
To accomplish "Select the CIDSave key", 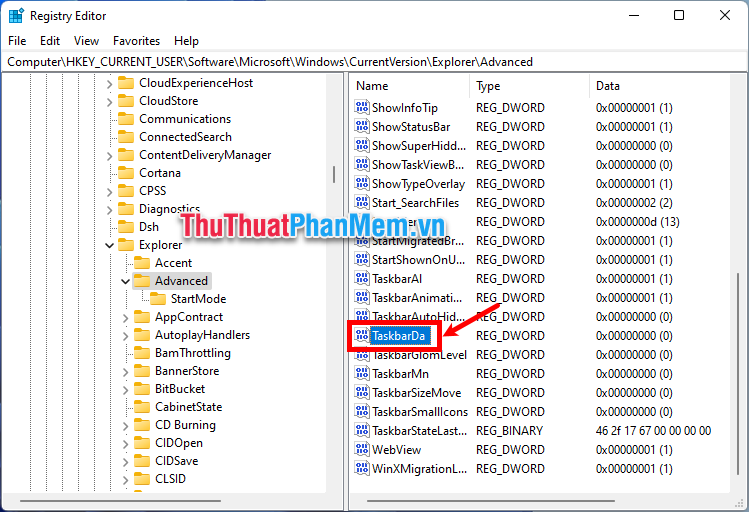I will point(176,461).
